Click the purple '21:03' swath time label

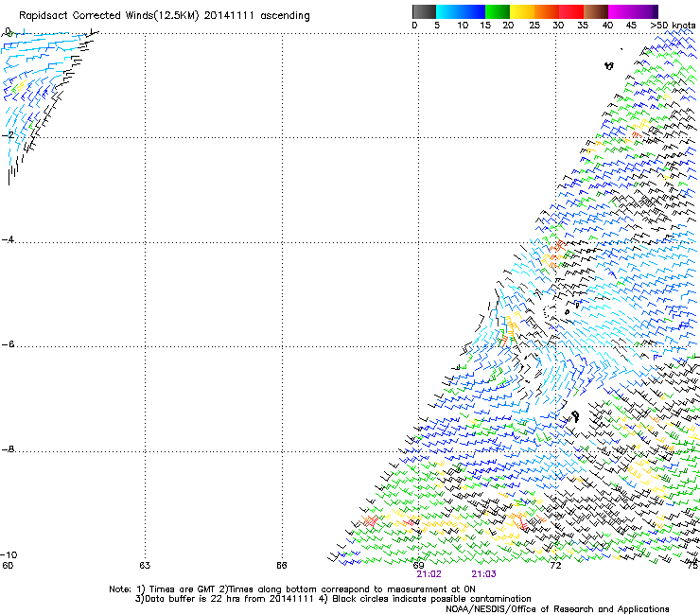click(484, 574)
